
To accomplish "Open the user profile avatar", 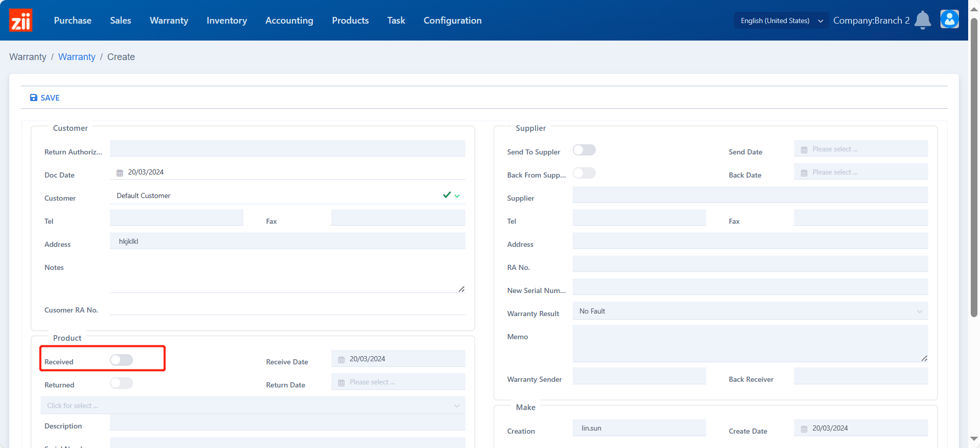I will point(949,20).
